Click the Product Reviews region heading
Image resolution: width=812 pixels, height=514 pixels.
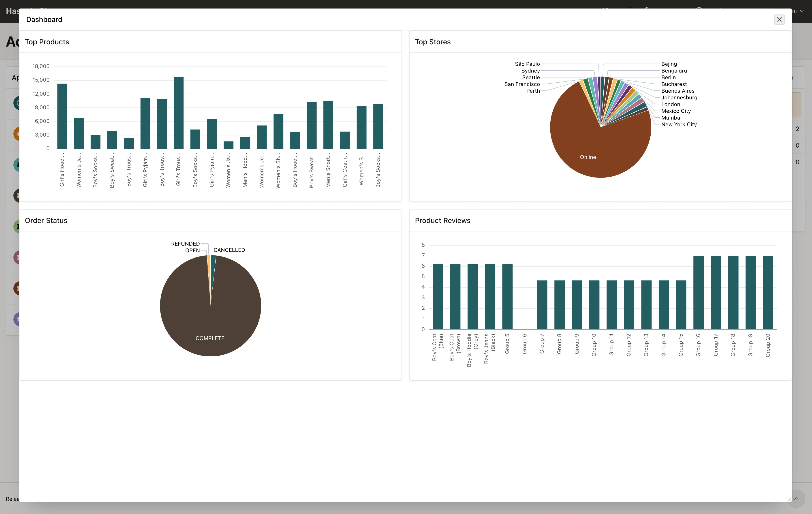[442, 221]
